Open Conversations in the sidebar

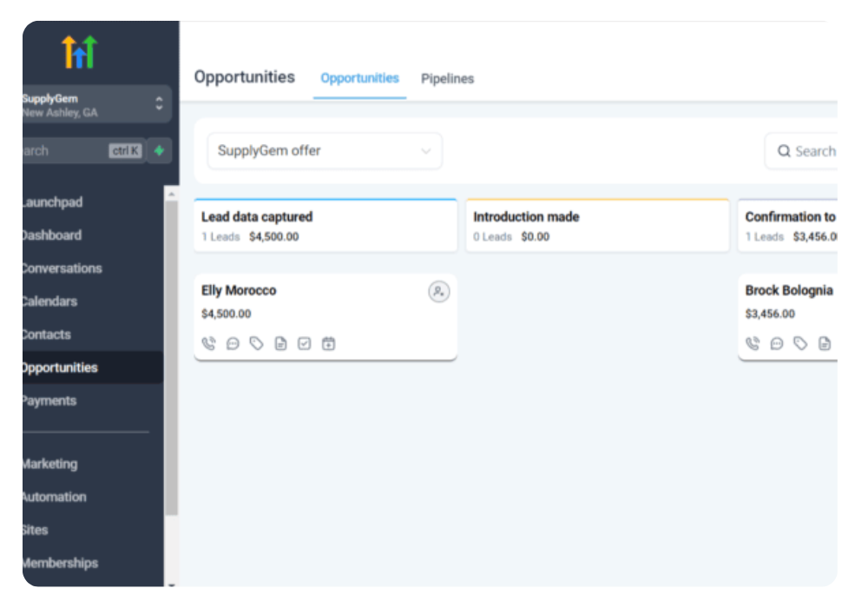pyautogui.click(x=62, y=268)
